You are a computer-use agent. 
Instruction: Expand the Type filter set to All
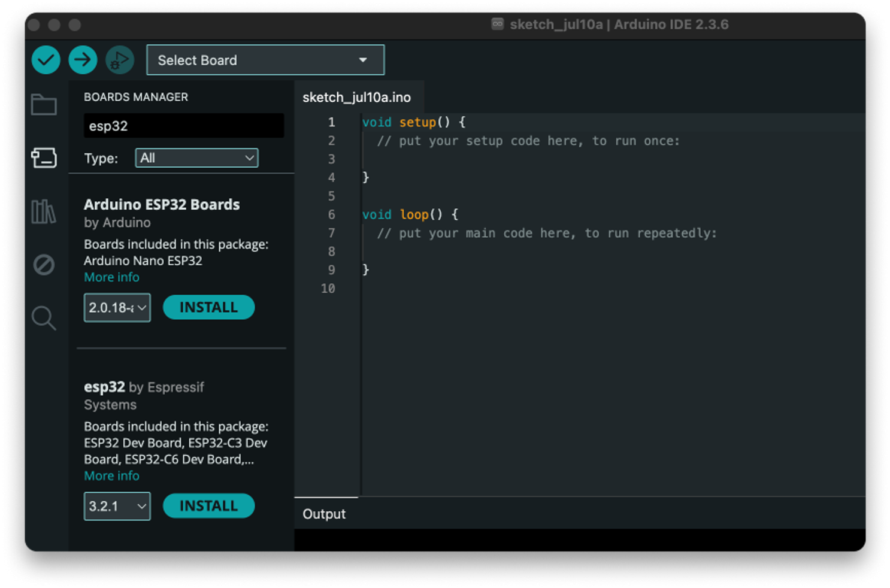pyautogui.click(x=196, y=158)
